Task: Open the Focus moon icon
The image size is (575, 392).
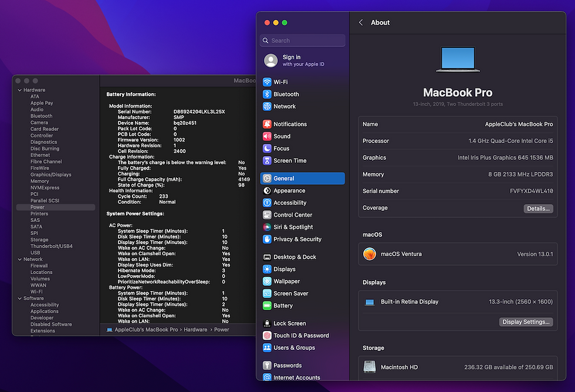Action: (267, 148)
